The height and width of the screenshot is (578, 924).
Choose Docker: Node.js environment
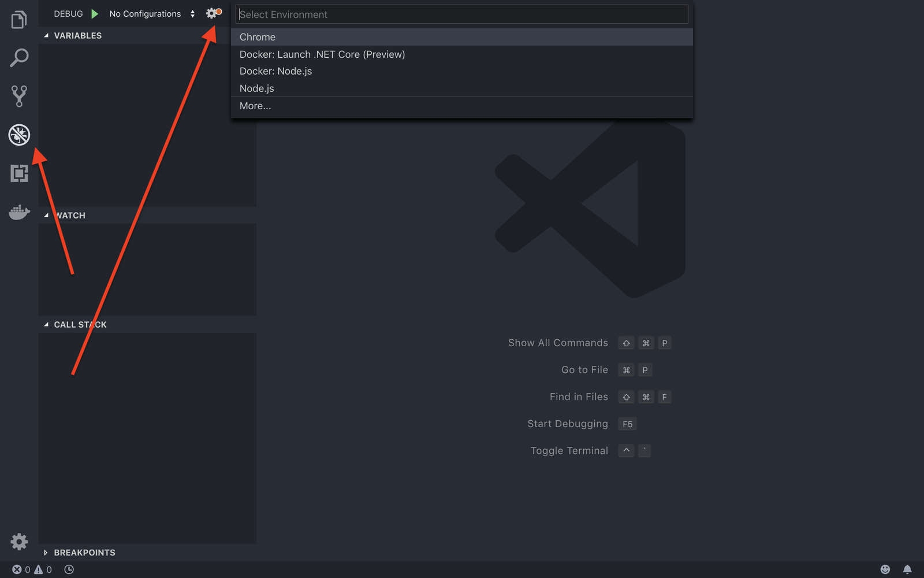pos(275,71)
